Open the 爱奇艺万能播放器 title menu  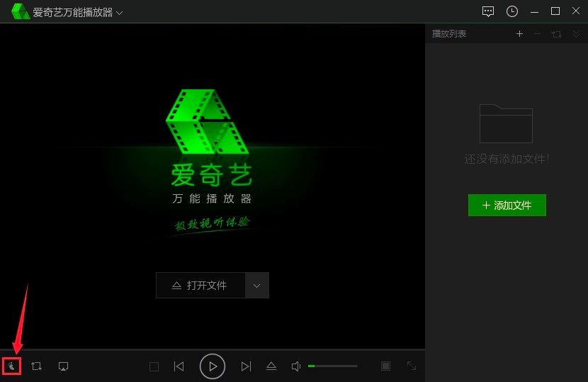tap(78, 12)
